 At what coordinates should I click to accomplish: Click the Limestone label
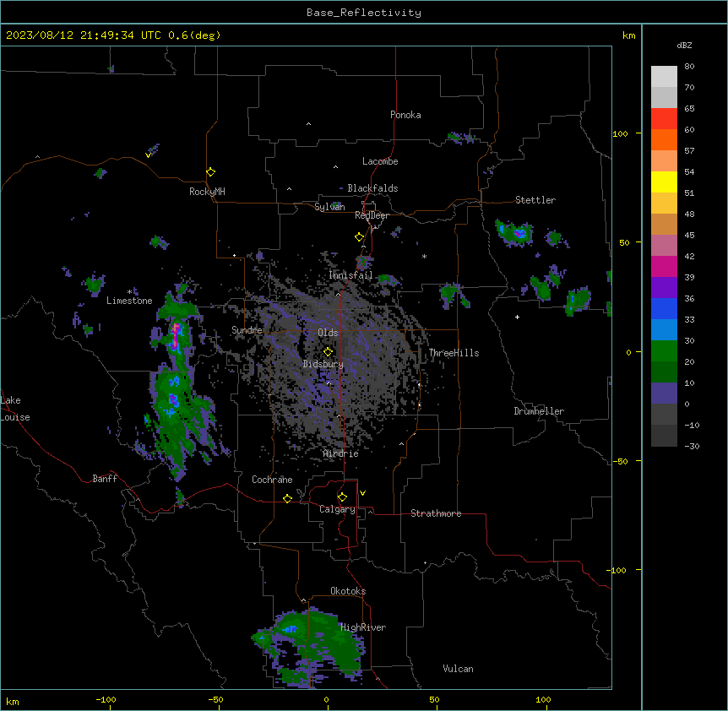coord(129,301)
